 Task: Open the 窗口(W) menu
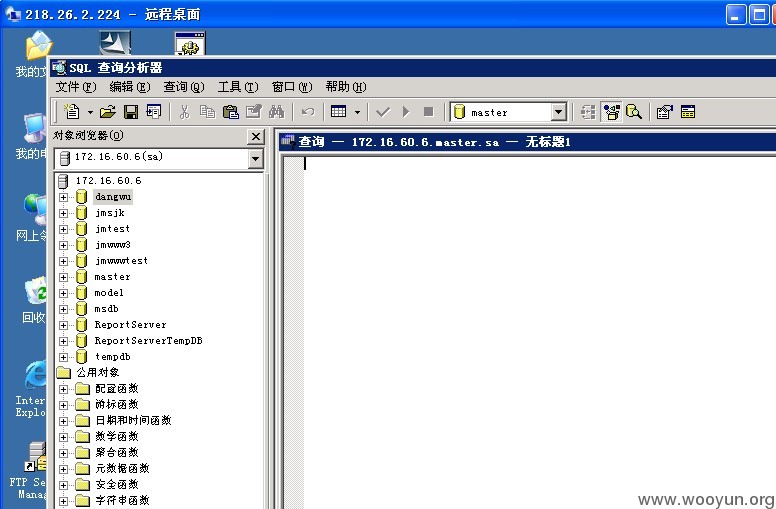point(292,87)
